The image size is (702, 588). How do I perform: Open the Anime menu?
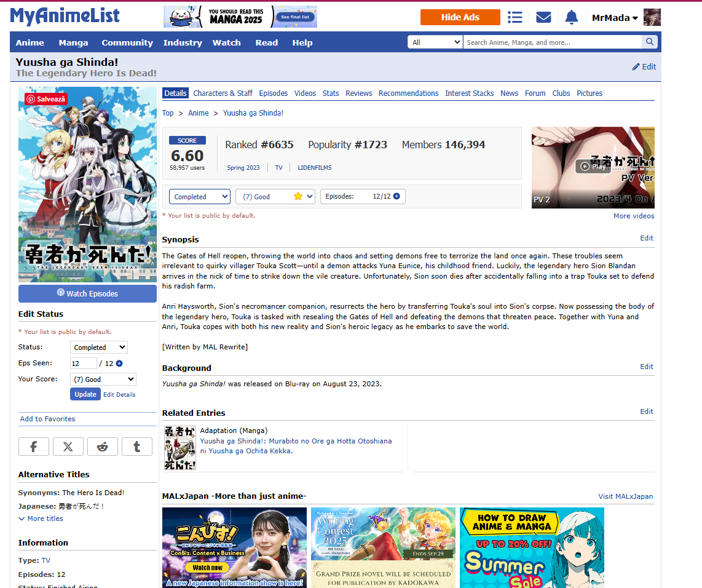(30, 42)
